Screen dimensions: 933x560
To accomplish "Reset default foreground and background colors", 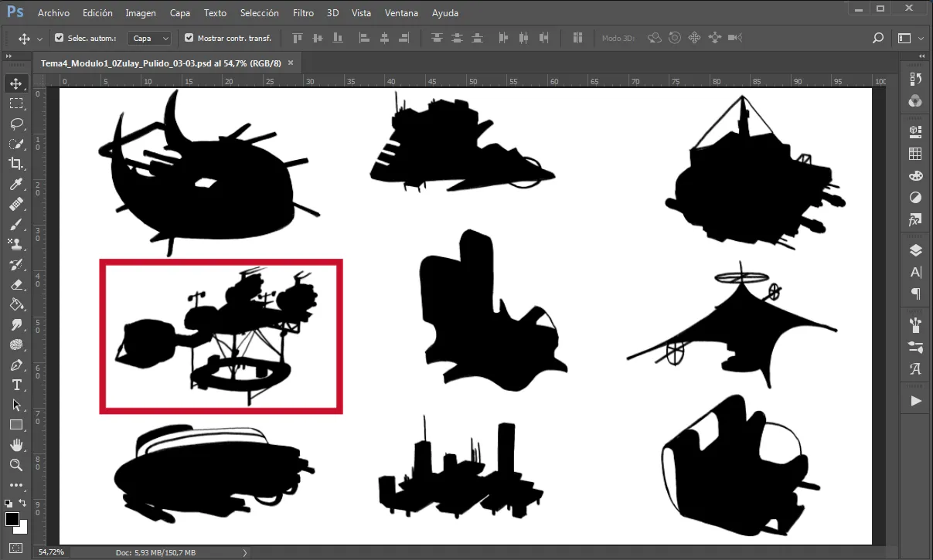I will click(9, 504).
